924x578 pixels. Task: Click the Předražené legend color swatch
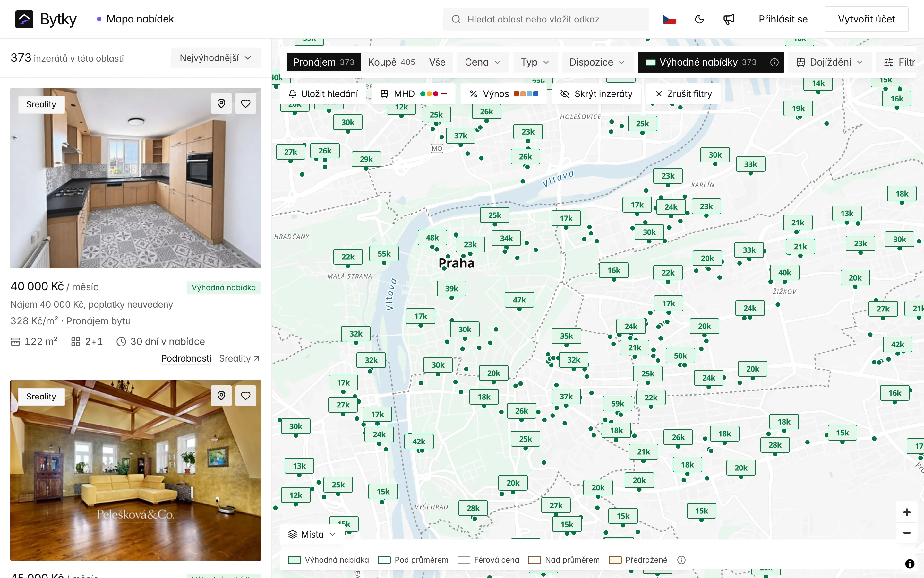click(x=615, y=560)
